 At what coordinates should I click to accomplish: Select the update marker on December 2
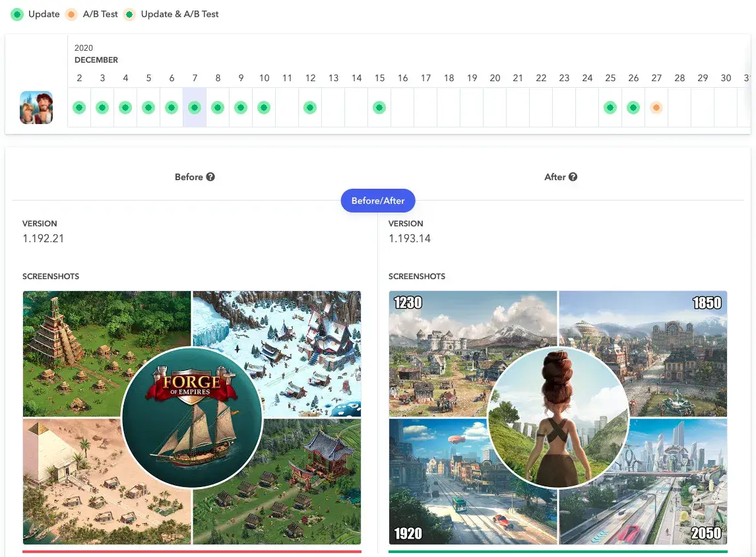(x=79, y=108)
